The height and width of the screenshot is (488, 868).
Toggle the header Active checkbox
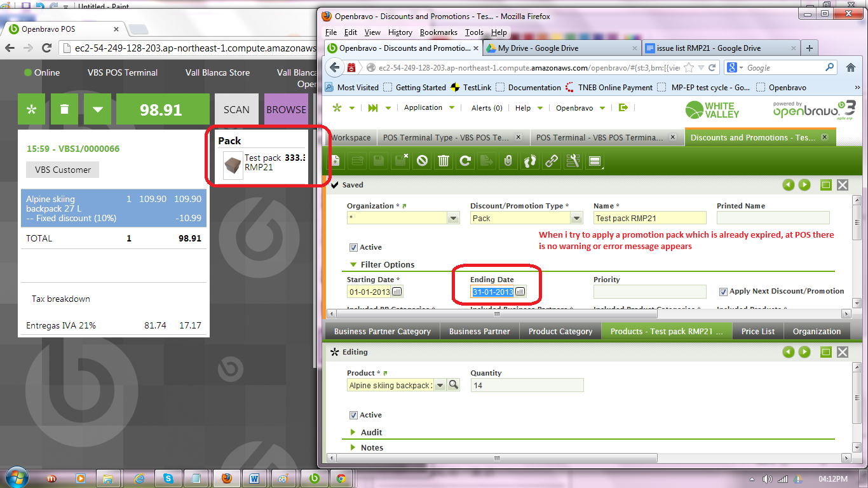(x=353, y=247)
